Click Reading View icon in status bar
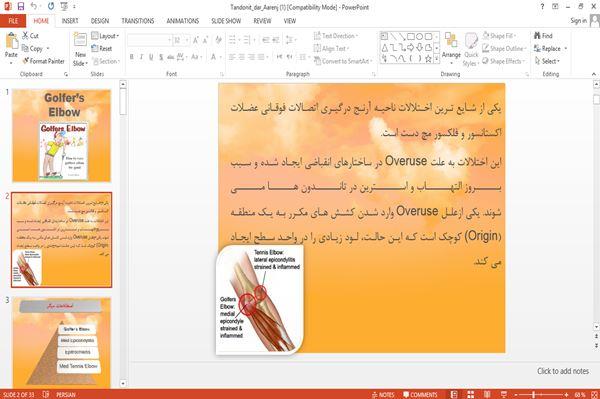The image size is (600, 399). click(487, 394)
